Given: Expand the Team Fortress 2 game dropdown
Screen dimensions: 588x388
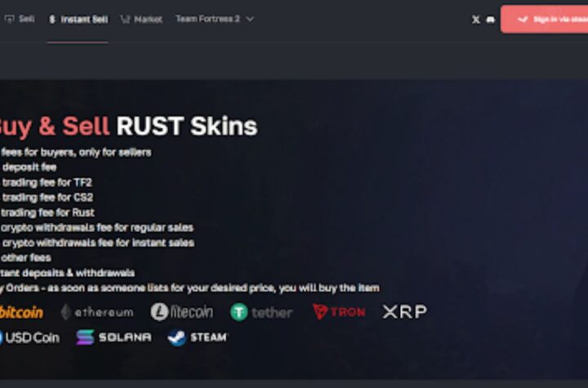Looking at the screenshot, I should point(215,19).
